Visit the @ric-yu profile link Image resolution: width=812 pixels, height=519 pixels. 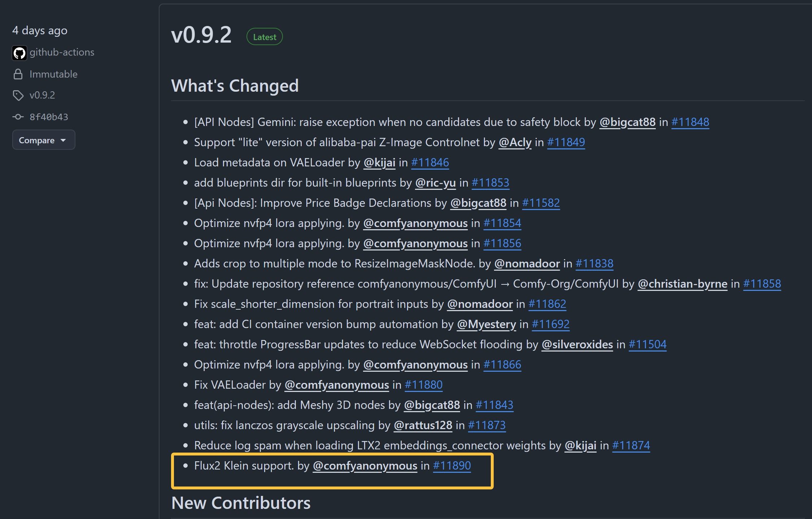click(x=435, y=183)
